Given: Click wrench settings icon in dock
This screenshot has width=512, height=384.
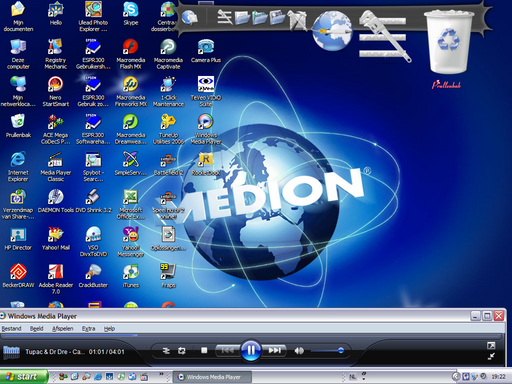Looking at the screenshot, I should pos(384,36).
